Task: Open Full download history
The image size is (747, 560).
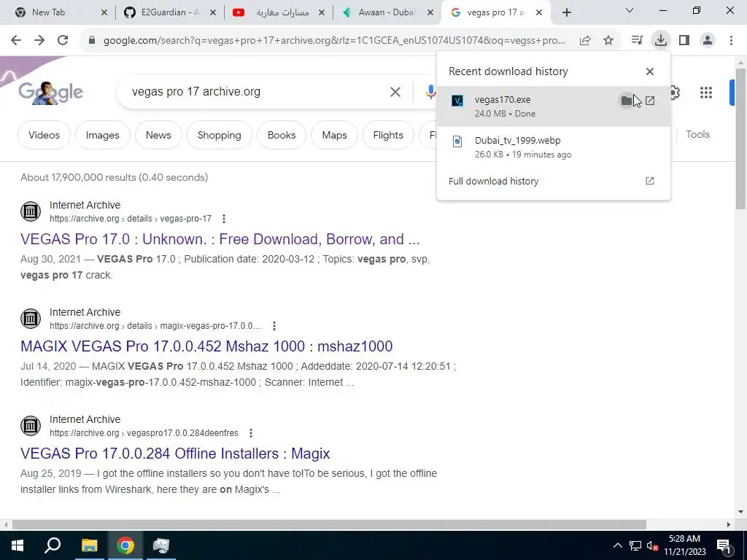Action: 553,182
